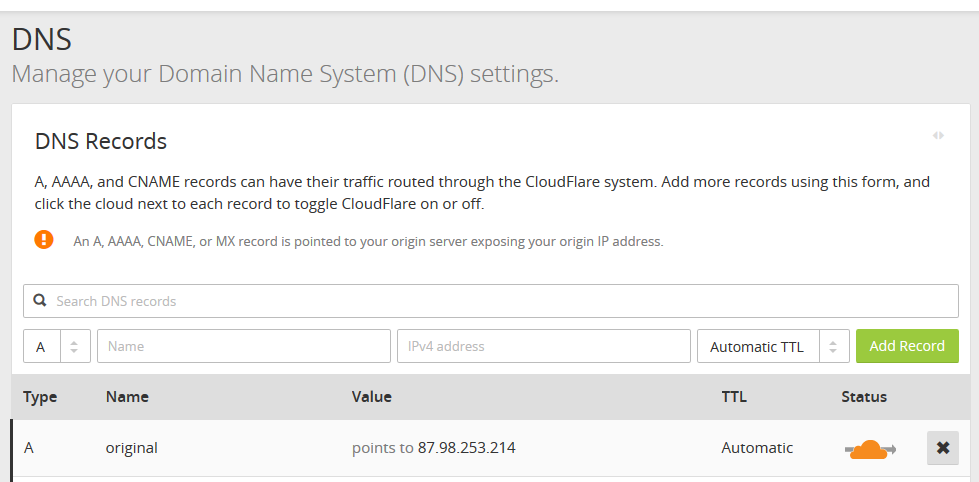Click the Value column header
The image size is (979, 482).
(372, 397)
